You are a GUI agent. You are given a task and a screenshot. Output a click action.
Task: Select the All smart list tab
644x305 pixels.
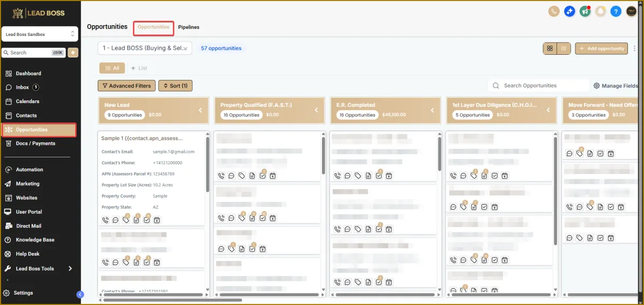(x=112, y=68)
